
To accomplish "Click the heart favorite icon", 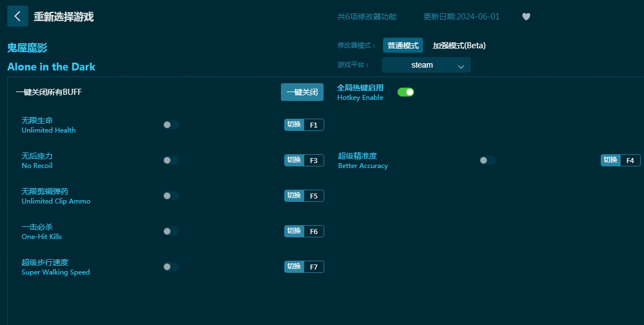I will click(x=526, y=17).
